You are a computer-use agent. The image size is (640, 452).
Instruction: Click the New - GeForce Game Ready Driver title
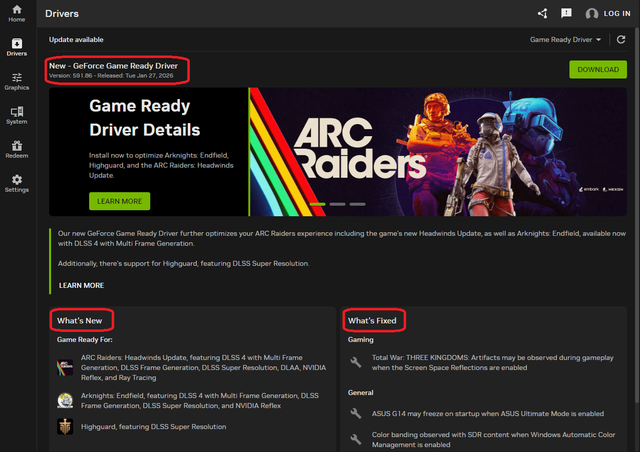(113, 66)
